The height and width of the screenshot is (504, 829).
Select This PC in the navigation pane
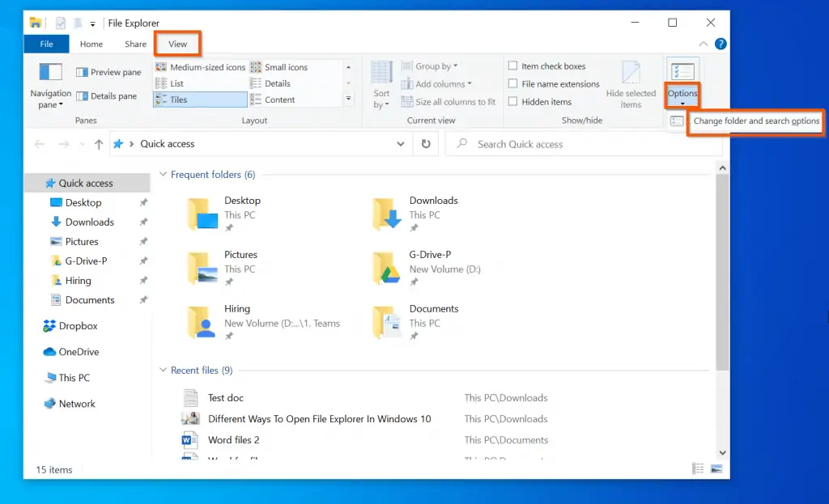67,378
